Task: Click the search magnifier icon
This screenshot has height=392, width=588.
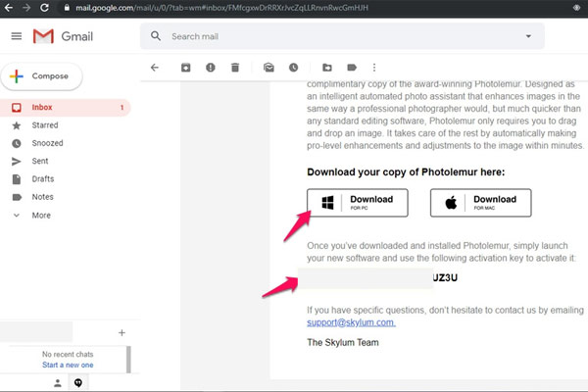Action: pyautogui.click(x=156, y=36)
